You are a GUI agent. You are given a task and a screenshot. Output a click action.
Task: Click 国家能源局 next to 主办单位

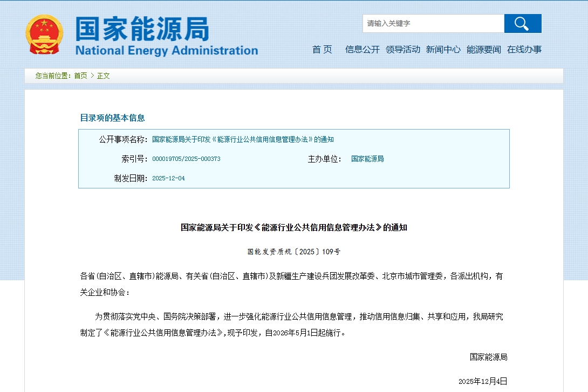pos(367,159)
